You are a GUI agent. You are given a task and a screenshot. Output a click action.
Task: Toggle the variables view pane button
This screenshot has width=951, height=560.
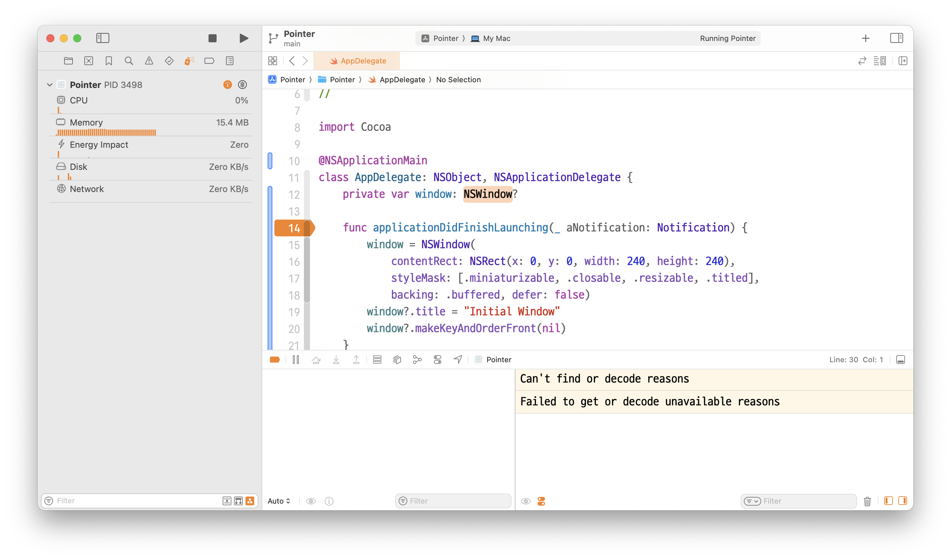(888, 501)
